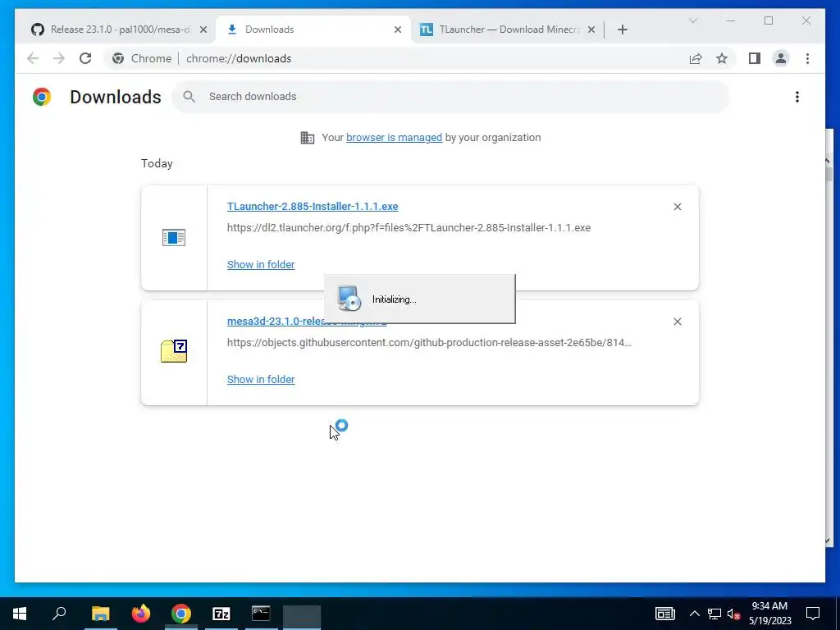Open the clock showing 9:34 AM
The image size is (840, 630).
click(x=769, y=614)
